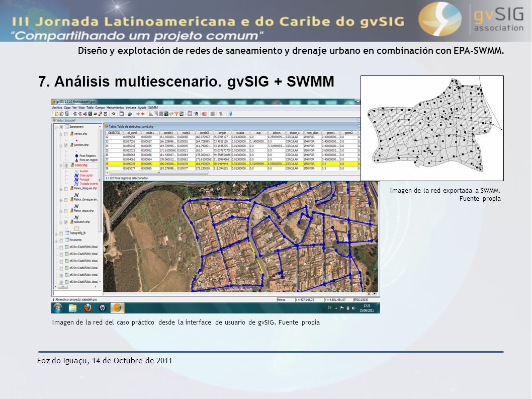Click the red grid table icon
Screen dimensions: 532x399
point(205,114)
